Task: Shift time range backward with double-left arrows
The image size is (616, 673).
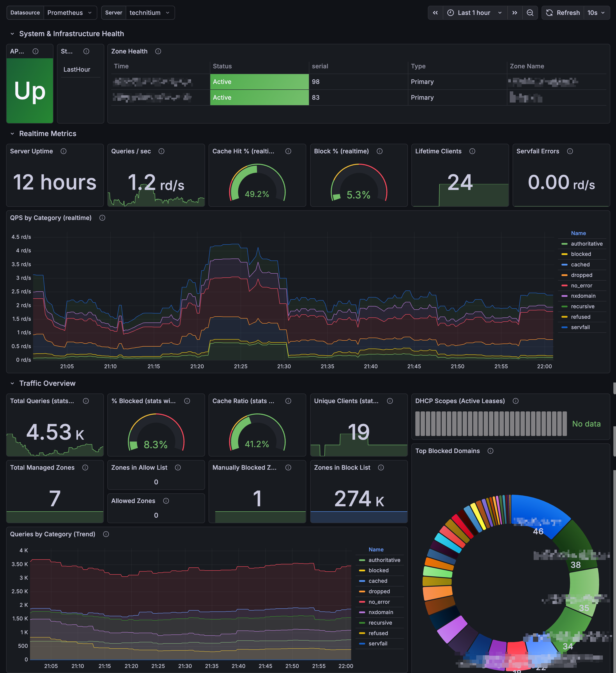Action: [435, 13]
